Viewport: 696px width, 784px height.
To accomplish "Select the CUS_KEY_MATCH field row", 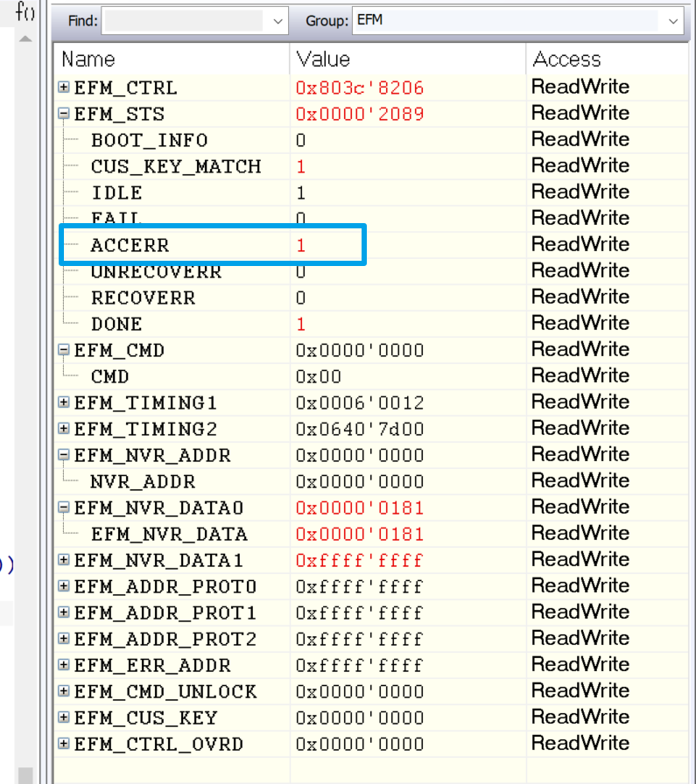I will (x=371, y=166).
